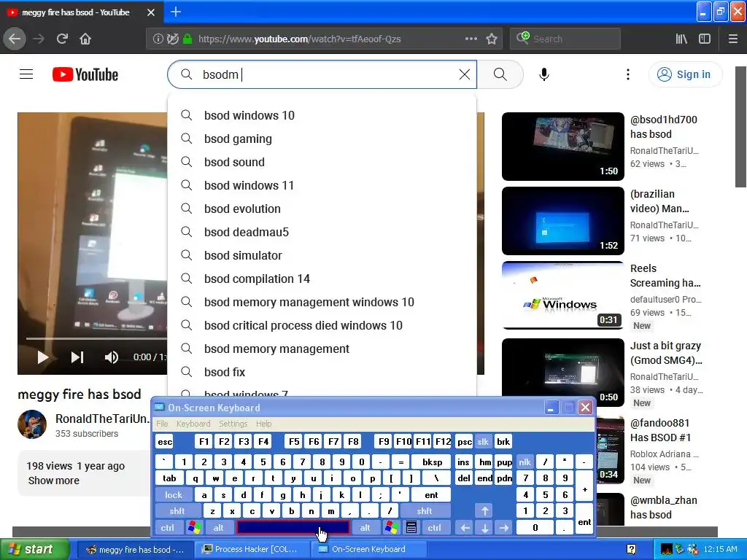The width and height of the screenshot is (747, 560).
Task: Switch to Process Hacker taskbar item
Action: tap(252, 550)
